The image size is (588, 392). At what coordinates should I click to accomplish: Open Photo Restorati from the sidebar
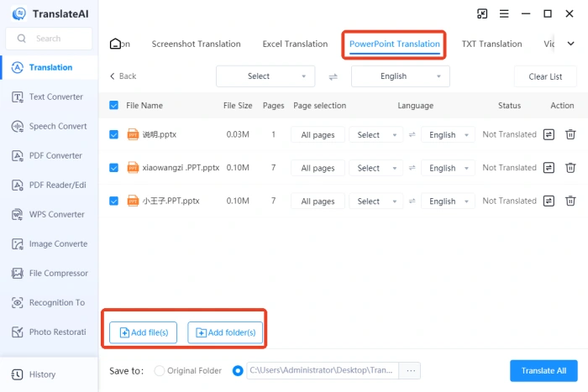[49, 332]
